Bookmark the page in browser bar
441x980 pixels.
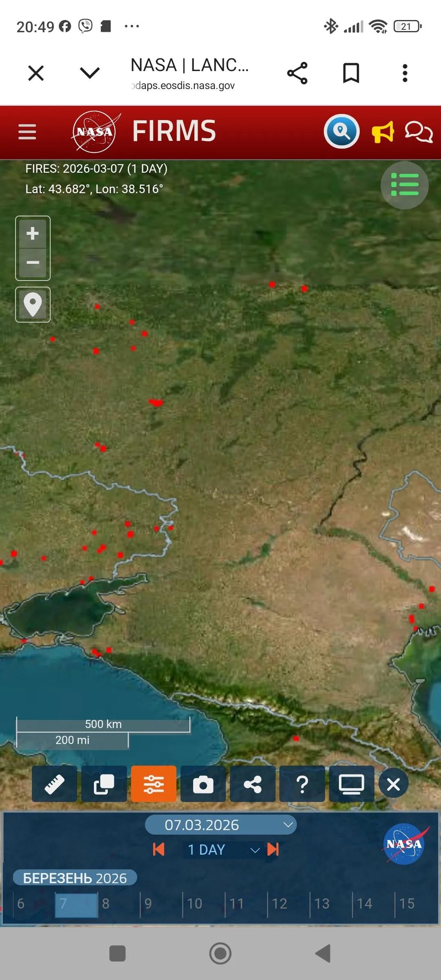351,73
